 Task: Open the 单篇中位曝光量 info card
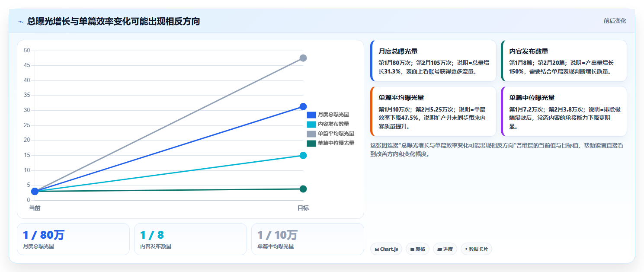click(564, 111)
